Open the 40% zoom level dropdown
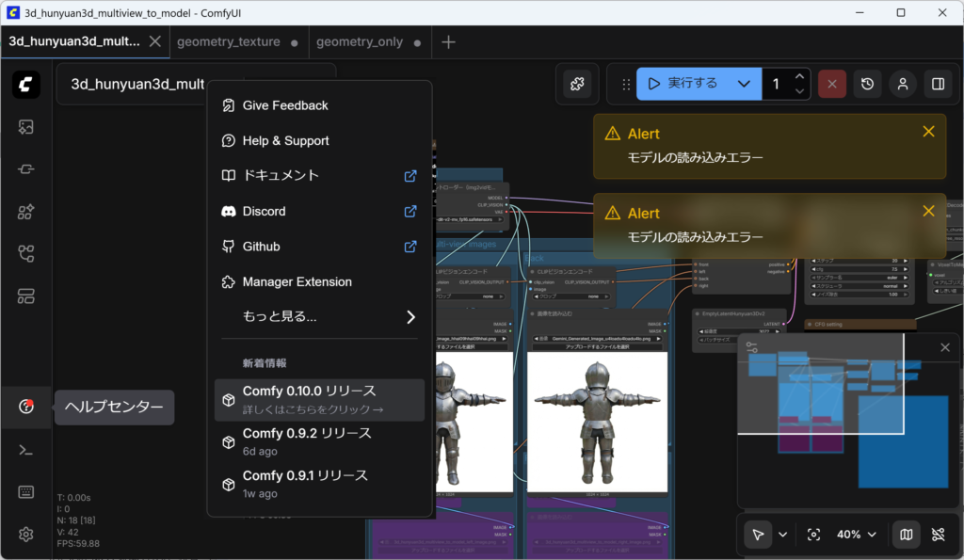 (857, 535)
